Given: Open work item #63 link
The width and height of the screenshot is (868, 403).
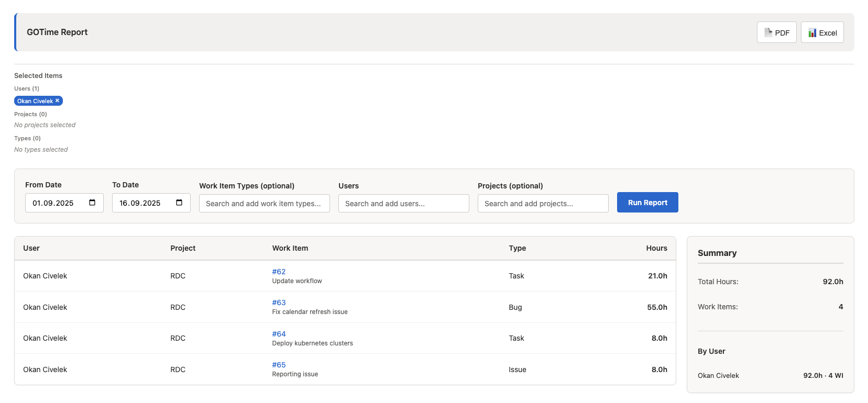Looking at the screenshot, I should (x=279, y=303).
